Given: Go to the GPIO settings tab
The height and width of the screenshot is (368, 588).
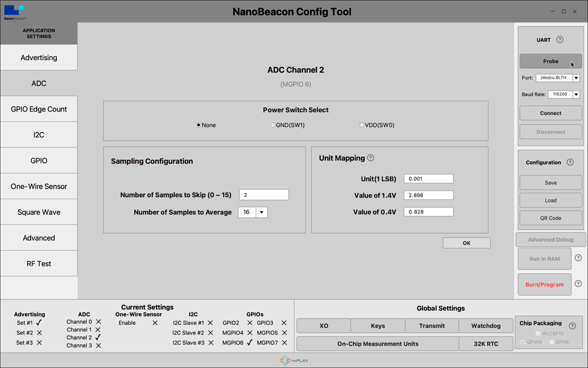Looking at the screenshot, I should (39, 161).
